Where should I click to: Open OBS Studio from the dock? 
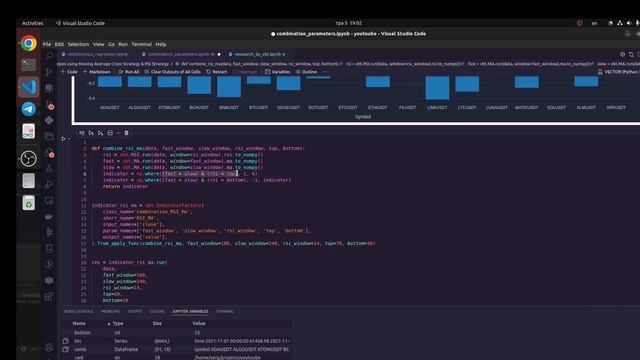[x=29, y=159]
